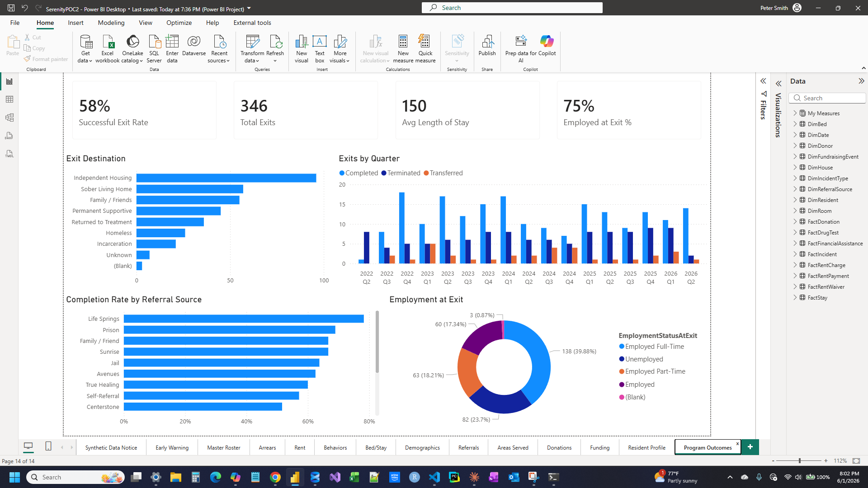Open the Windows Start menu
This screenshot has height=488, width=868.
(x=14, y=477)
